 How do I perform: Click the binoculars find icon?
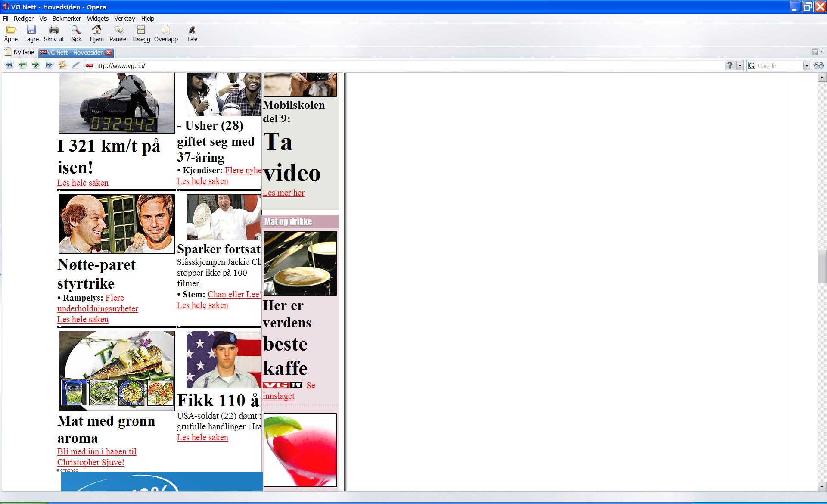coord(819,65)
